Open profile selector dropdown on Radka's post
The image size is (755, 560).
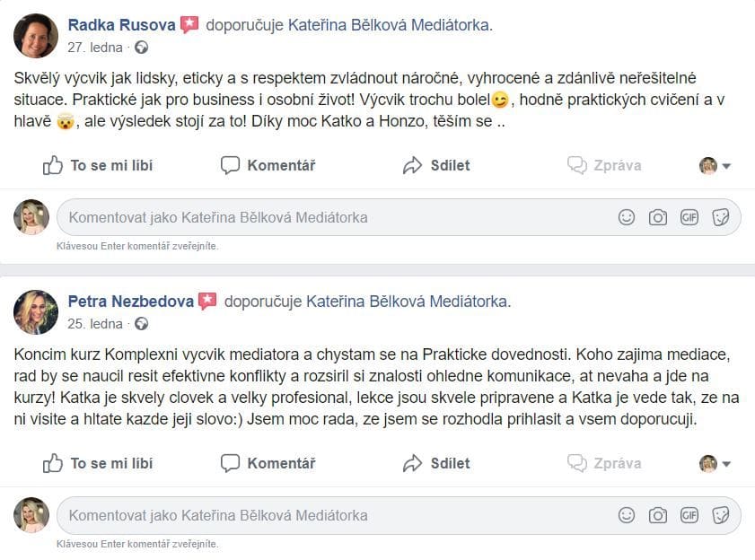pos(715,165)
